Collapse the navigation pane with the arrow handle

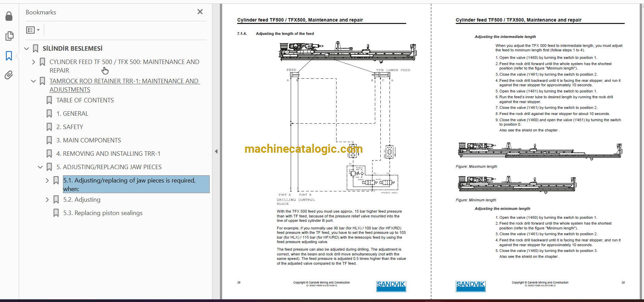[x=216, y=151]
